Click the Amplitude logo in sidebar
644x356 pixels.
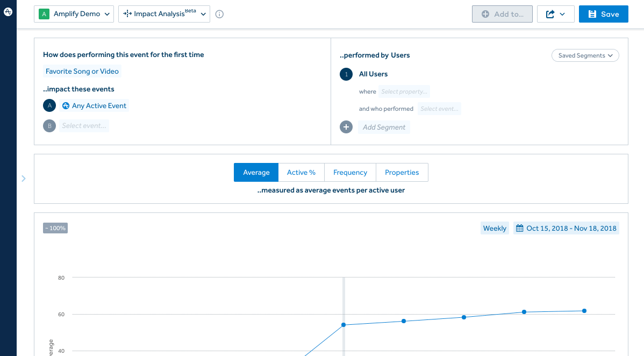coord(8,12)
